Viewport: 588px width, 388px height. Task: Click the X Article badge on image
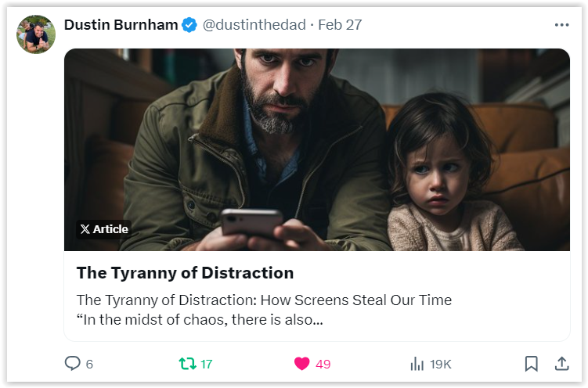point(104,229)
